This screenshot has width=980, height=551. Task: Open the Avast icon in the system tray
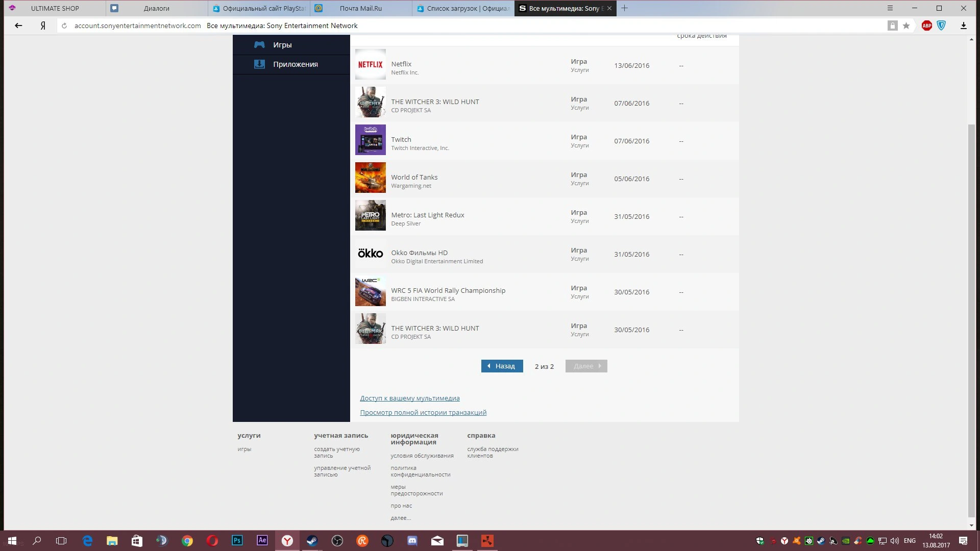(797, 541)
